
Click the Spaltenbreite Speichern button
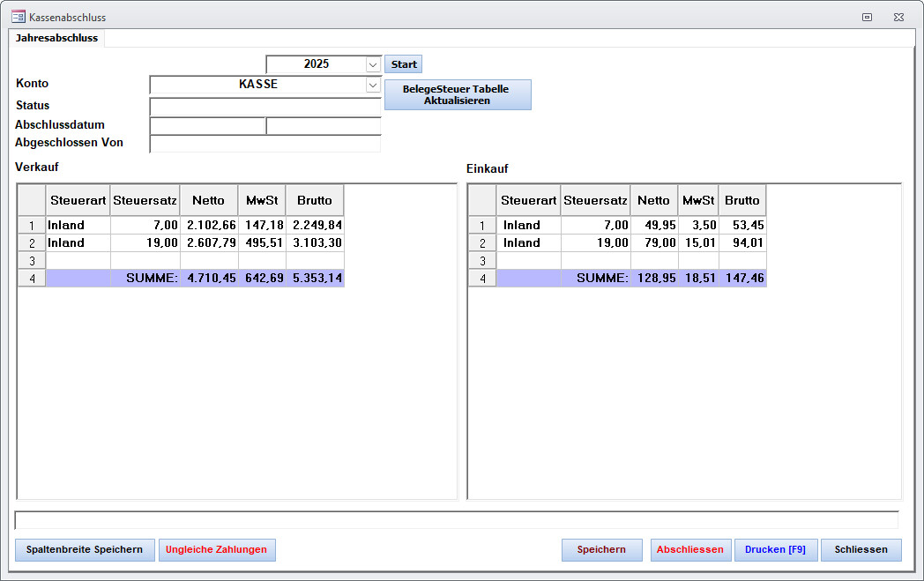(85, 549)
